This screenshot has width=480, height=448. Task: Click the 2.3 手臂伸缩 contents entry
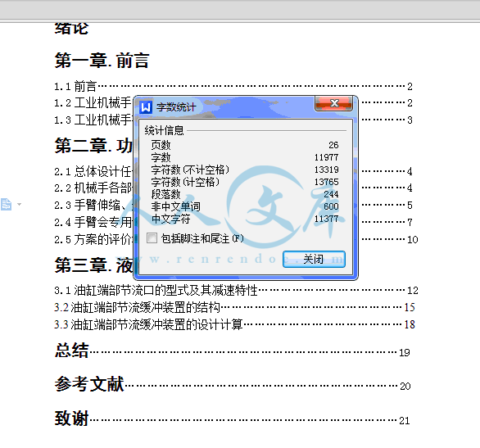point(93,205)
